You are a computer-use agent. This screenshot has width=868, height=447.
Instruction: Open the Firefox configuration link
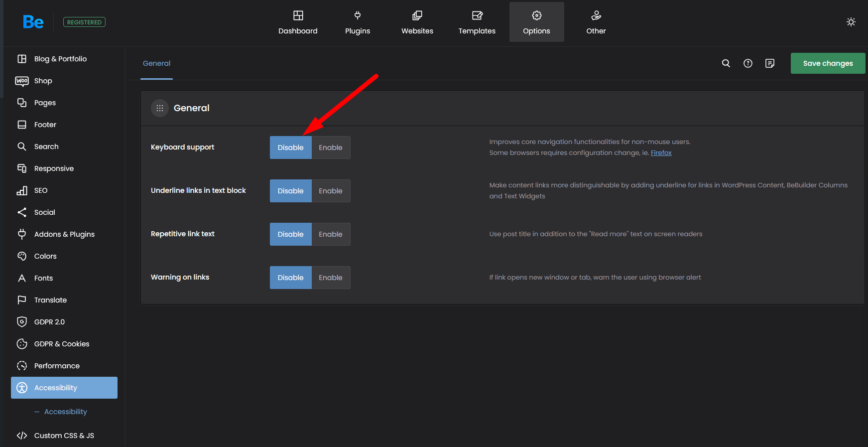pos(661,153)
